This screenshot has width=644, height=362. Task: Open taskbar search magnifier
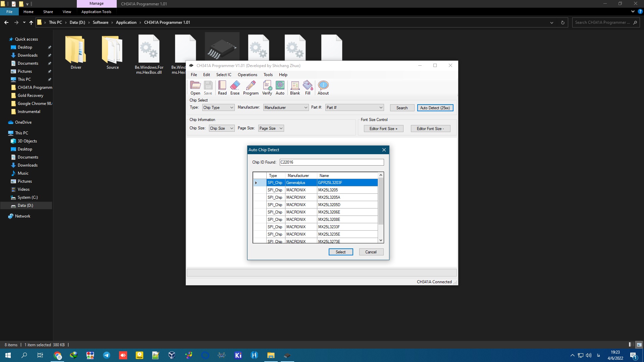[24, 355]
